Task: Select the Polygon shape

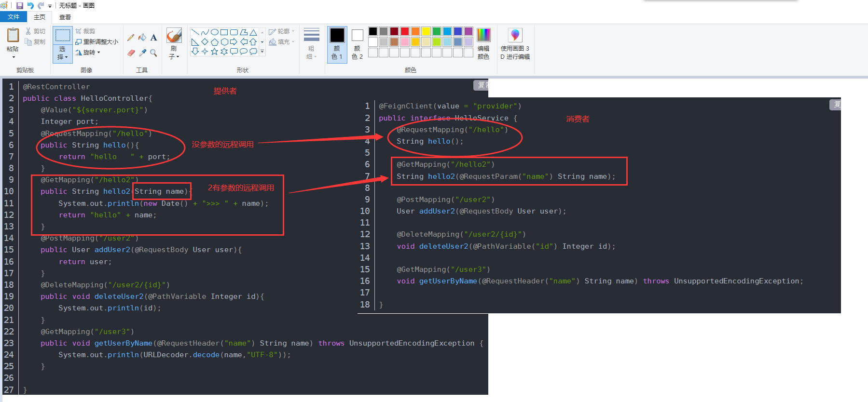Action: click(x=244, y=32)
